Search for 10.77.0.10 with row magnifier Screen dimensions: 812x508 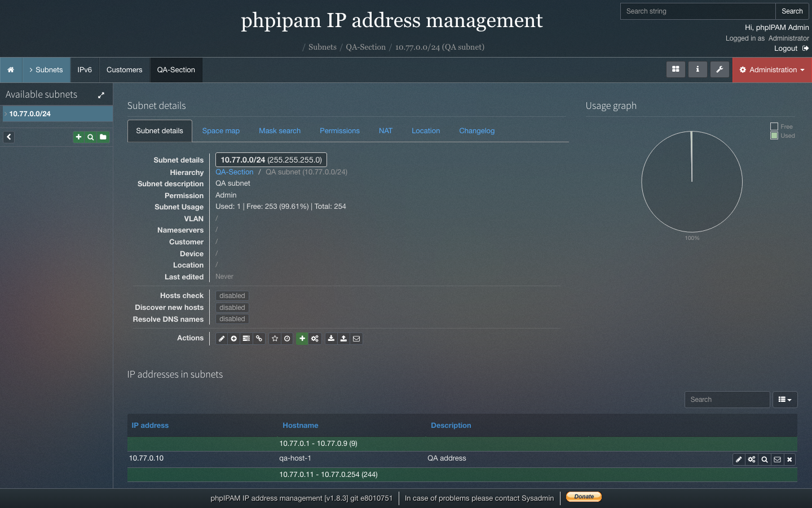[765, 459]
